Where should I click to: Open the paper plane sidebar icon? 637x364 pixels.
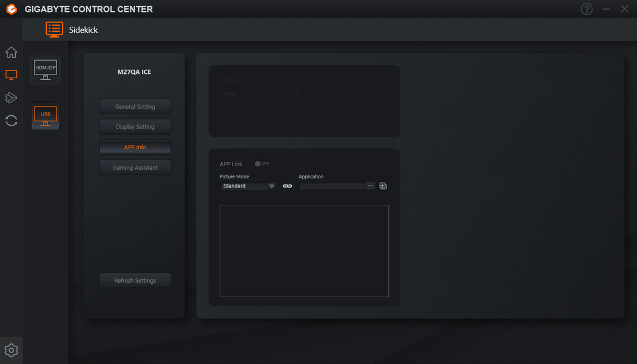(12, 98)
